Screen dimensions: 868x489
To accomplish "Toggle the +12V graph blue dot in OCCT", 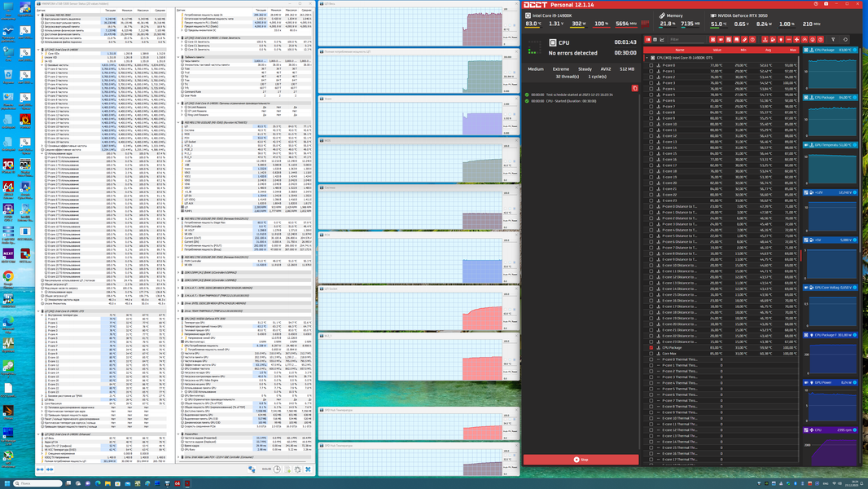I will point(855,192).
